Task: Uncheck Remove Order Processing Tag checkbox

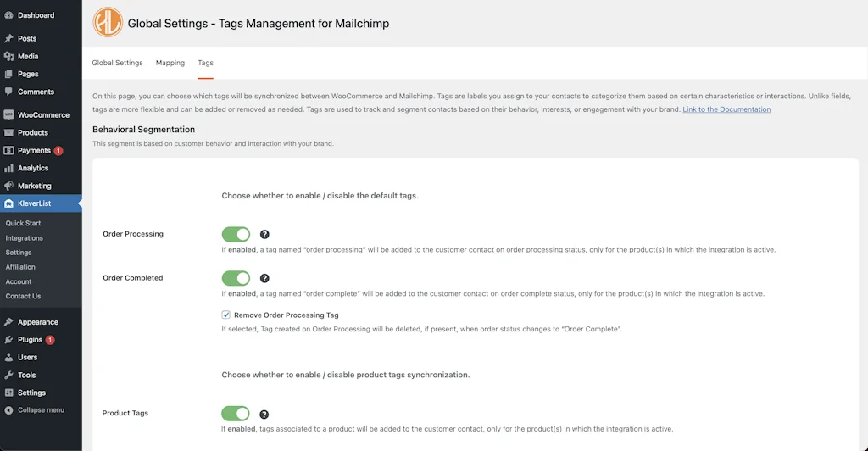Action: click(226, 315)
